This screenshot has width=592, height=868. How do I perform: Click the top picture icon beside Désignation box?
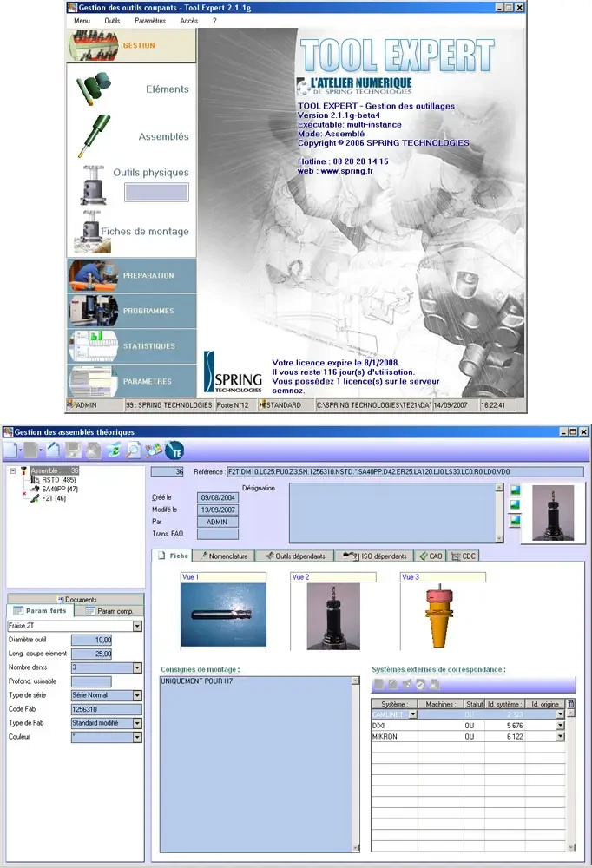[515, 490]
